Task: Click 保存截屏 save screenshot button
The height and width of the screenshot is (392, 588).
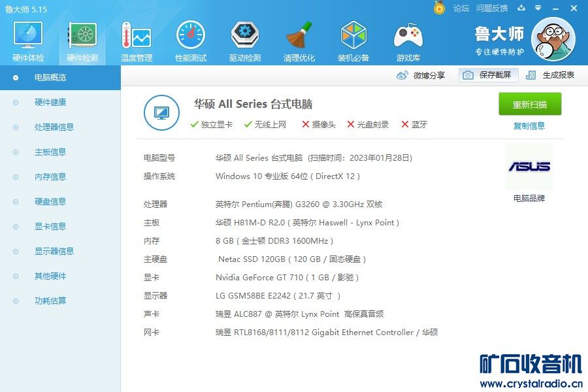Action: coord(488,75)
